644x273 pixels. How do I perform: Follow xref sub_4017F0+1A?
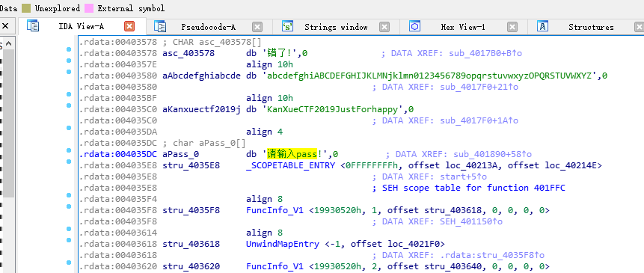(479, 120)
